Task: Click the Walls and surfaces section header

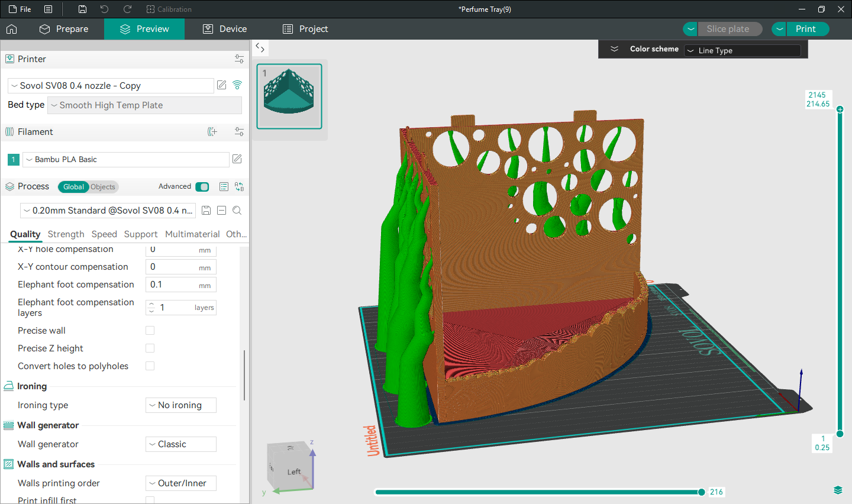Action: pyautogui.click(x=56, y=464)
